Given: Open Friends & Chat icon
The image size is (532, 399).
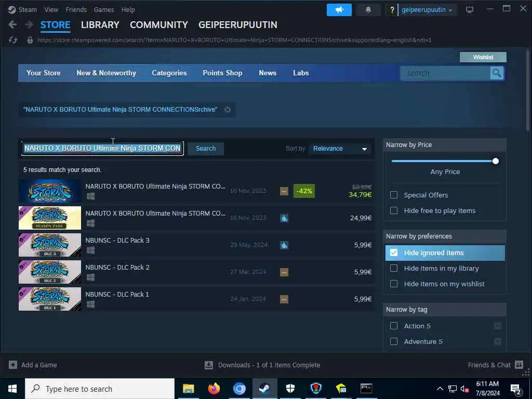Looking at the screenshot, I should click(x=519, y=365).
